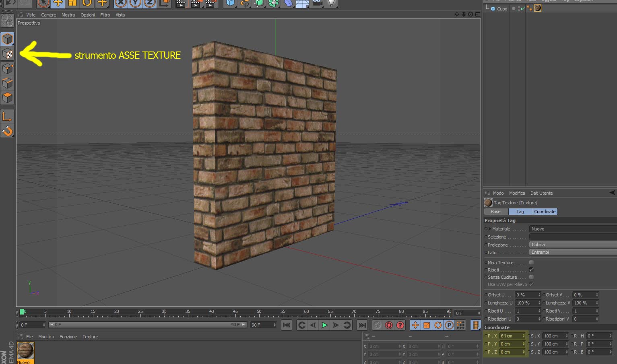Open the Modo menu in Attribute Manager
The image size is (617, 364).
coord(498,193)
